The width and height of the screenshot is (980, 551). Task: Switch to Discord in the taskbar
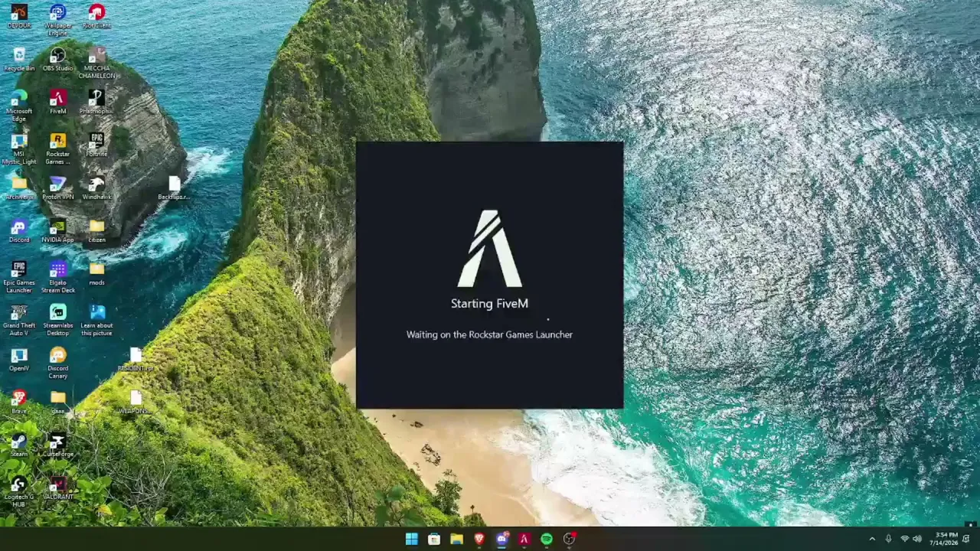[501, 539]
